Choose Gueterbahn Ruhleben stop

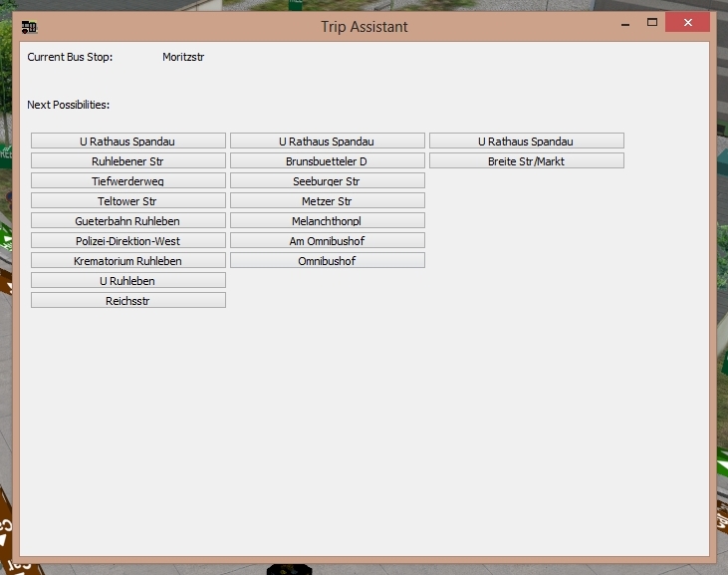tap(127, 221)
